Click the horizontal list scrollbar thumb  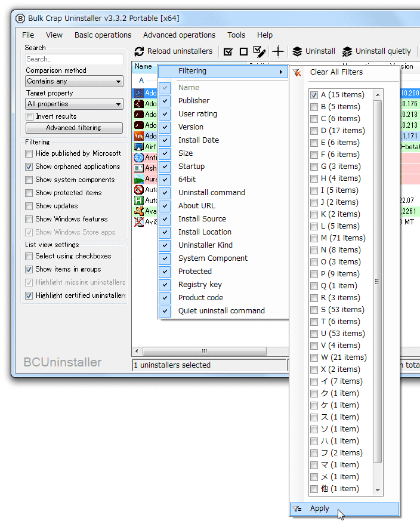coord(205,352)
